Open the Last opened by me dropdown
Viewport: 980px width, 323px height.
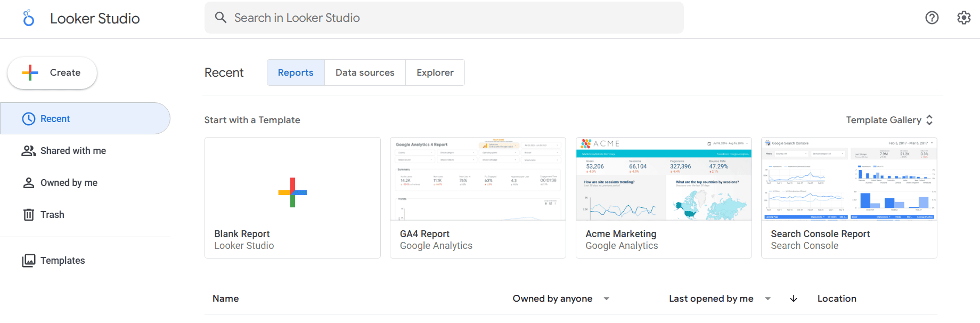(x=720, y=298)
